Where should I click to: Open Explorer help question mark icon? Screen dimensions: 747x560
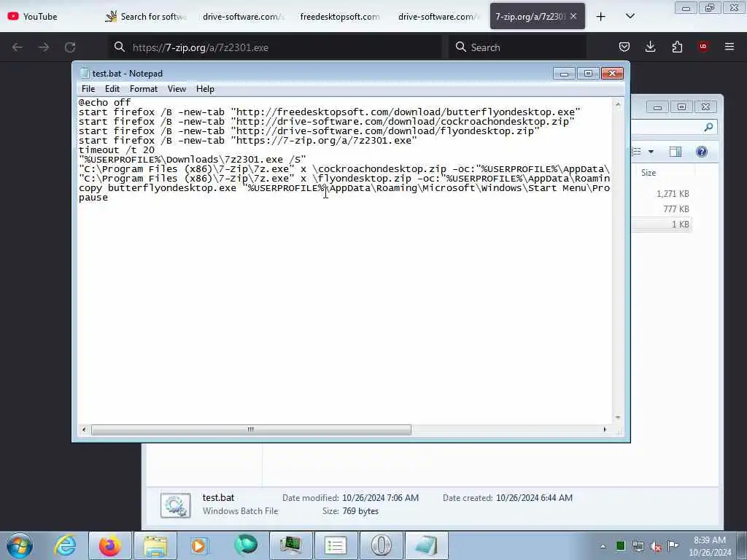pos(702,152)
